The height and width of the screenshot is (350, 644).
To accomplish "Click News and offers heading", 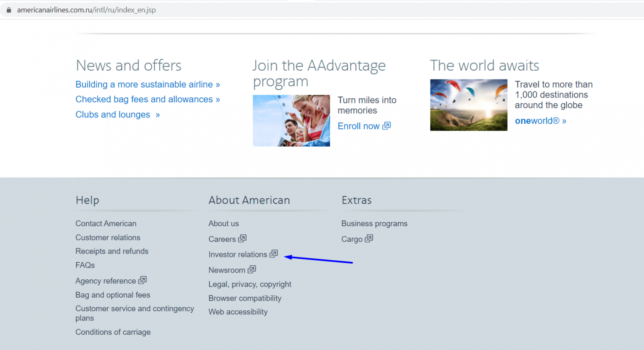I will coord(128,66).
